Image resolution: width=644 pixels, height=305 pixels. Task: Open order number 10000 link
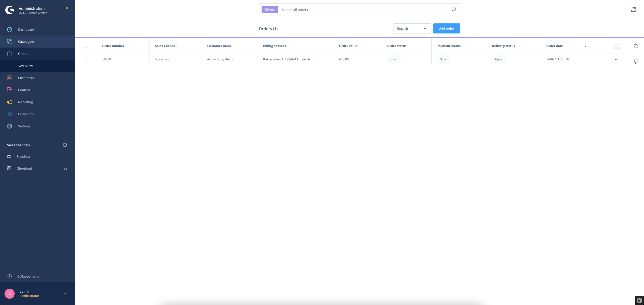point(106,59)
